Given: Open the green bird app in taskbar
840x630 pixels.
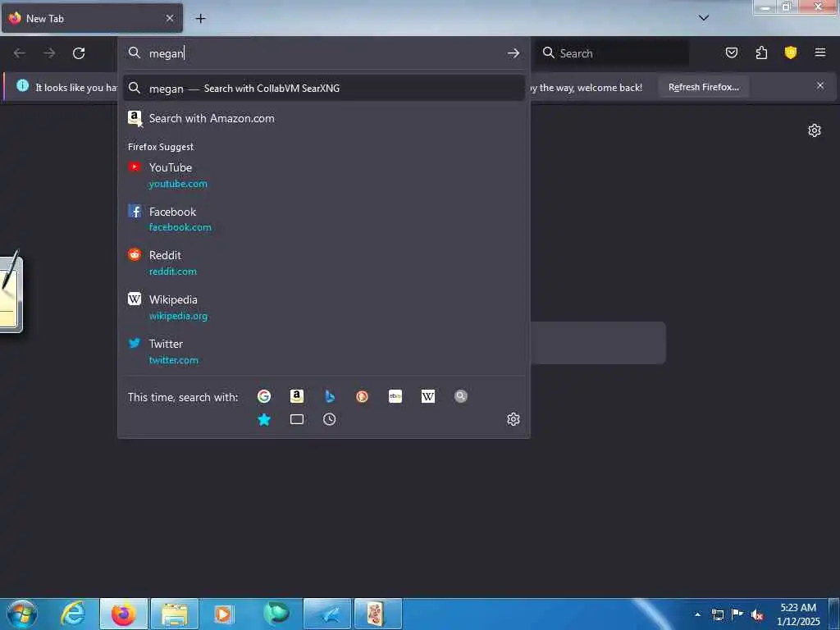Looking at the screenshot, I should pyautogui.click(x=276, y=614).
